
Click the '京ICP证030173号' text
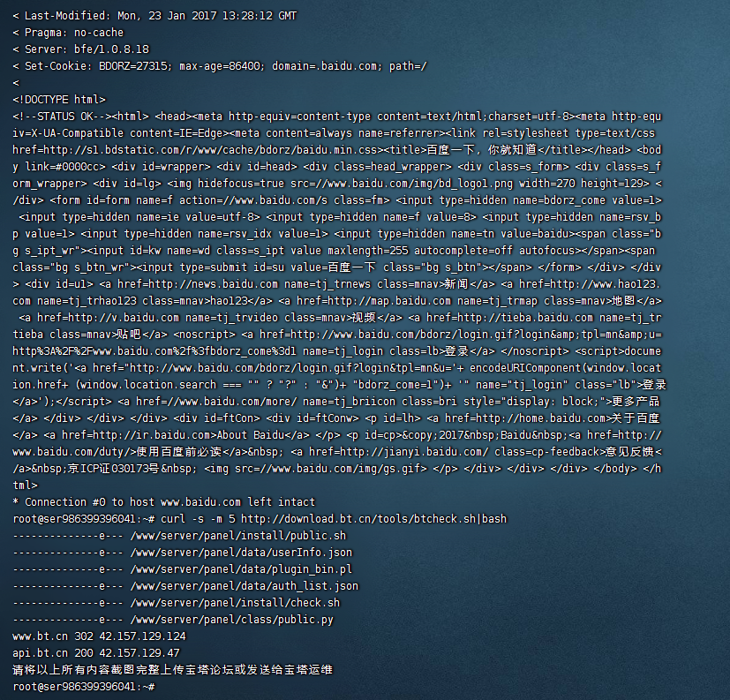coord(113,468)
